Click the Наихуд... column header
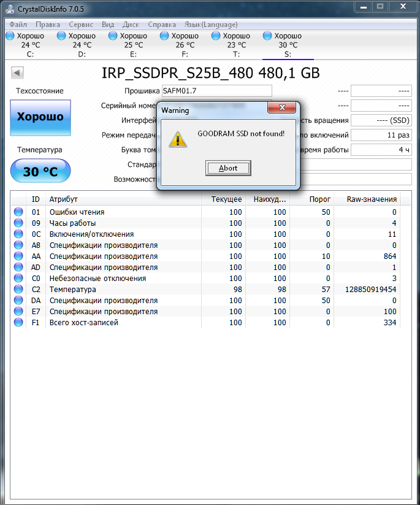 (268, 199)
